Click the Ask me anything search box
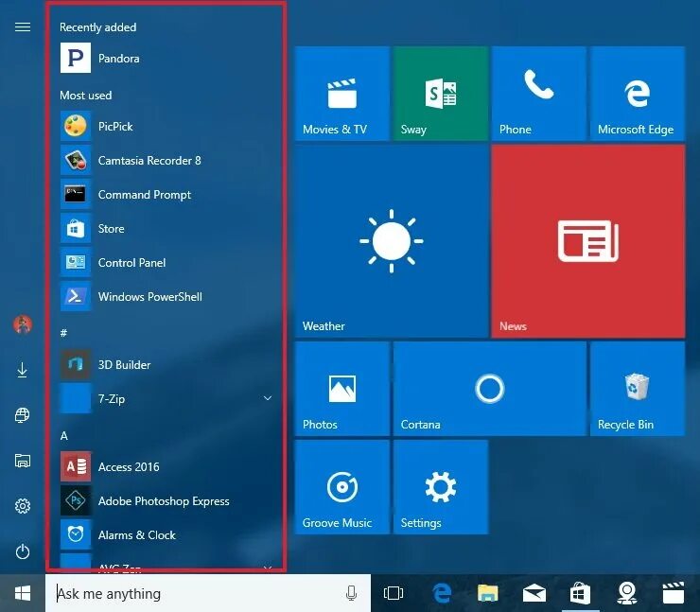The width and height of the screenshot is (700, 612). point(207,593)
